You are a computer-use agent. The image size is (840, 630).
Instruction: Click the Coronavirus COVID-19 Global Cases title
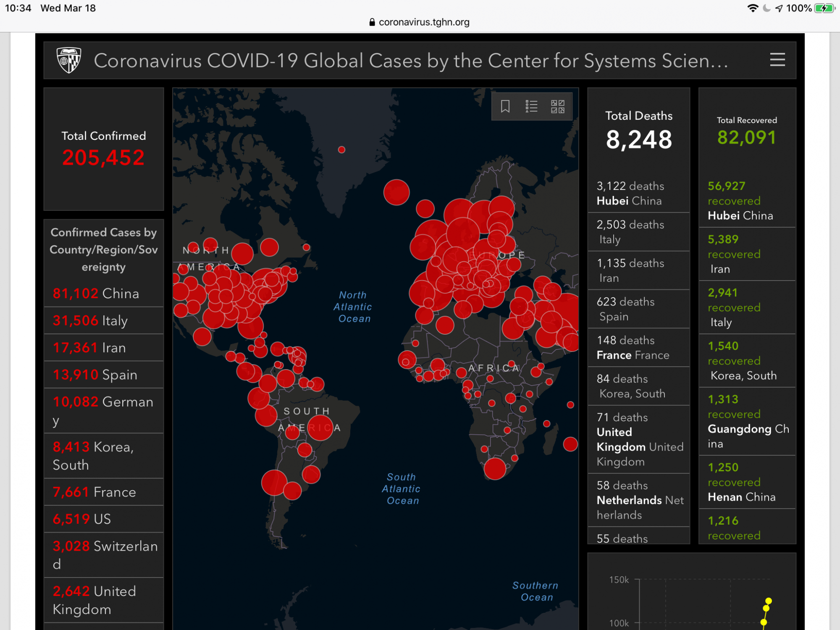(410, 61)
